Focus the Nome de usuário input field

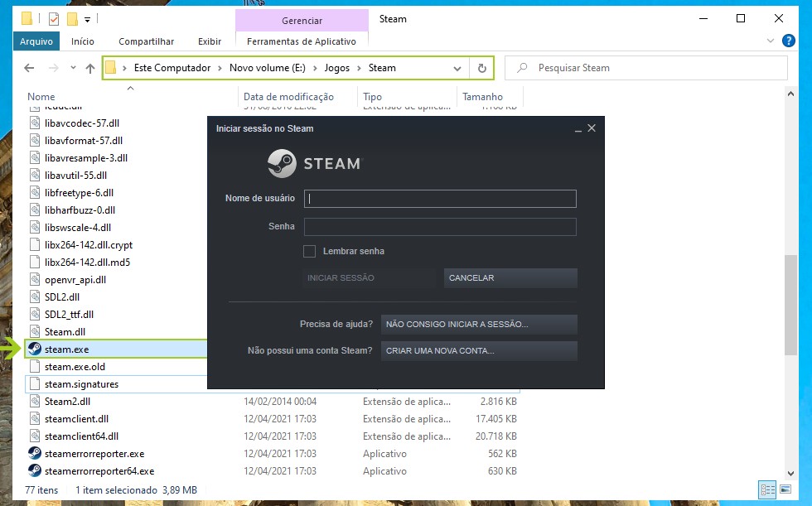pyautogui.click(x=440, y=199)
